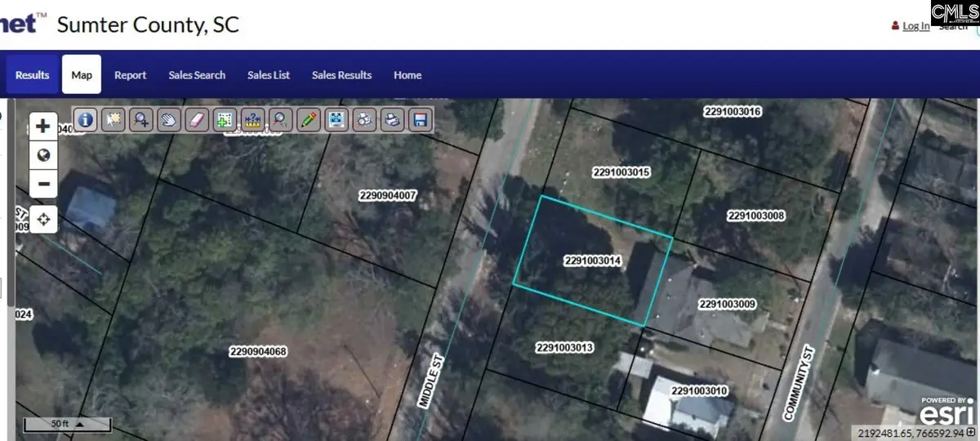Image resolution: width=980 pixels, height=441 pixels.
Task: Click the zoom to full extent icon
Action: click(x=336, y=120)
